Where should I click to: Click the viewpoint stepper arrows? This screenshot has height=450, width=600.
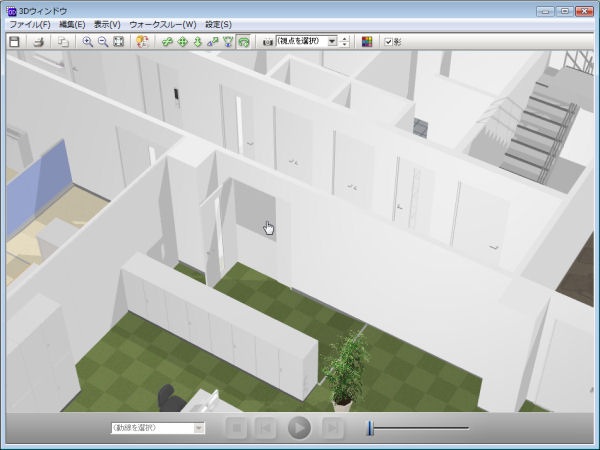point(345,42)
